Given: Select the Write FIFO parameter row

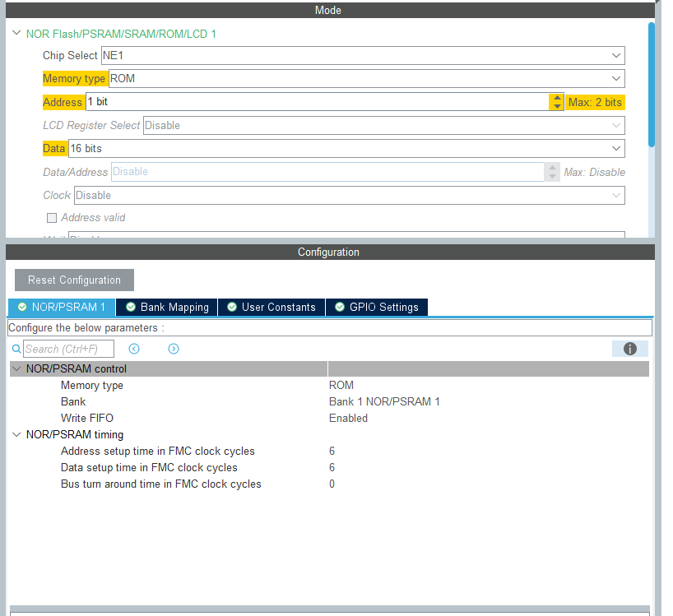Looking at the screenshot, I should click(329, 418).
